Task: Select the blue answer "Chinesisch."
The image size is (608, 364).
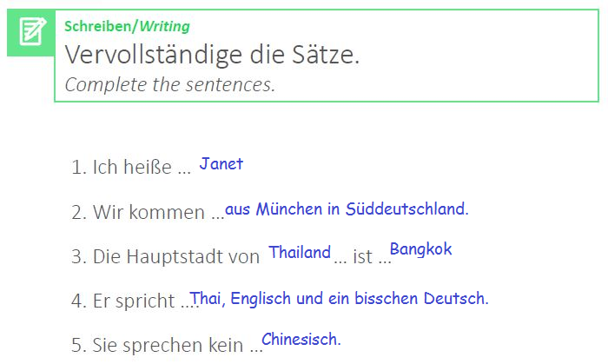Action: tap(301, 339)
